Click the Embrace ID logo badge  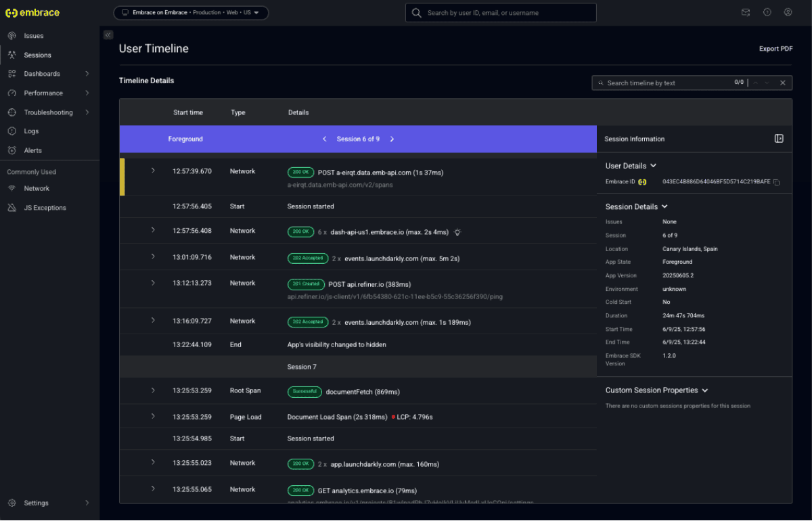(x=643, y=182)
